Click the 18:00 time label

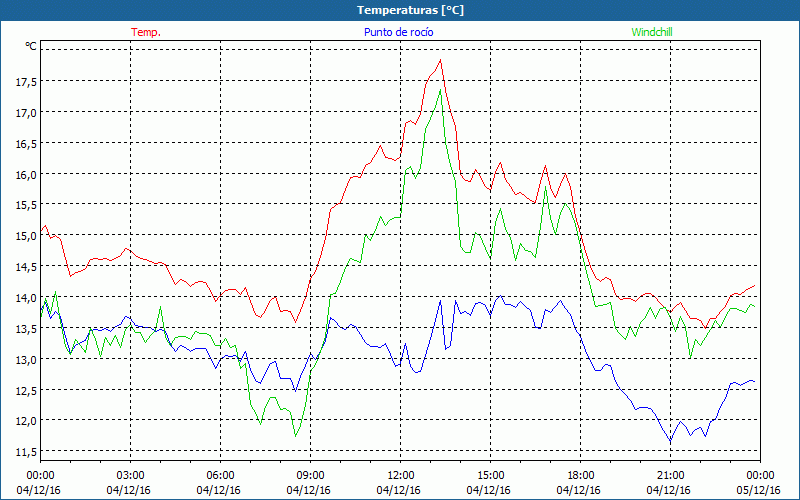click(x=580, y=476)
